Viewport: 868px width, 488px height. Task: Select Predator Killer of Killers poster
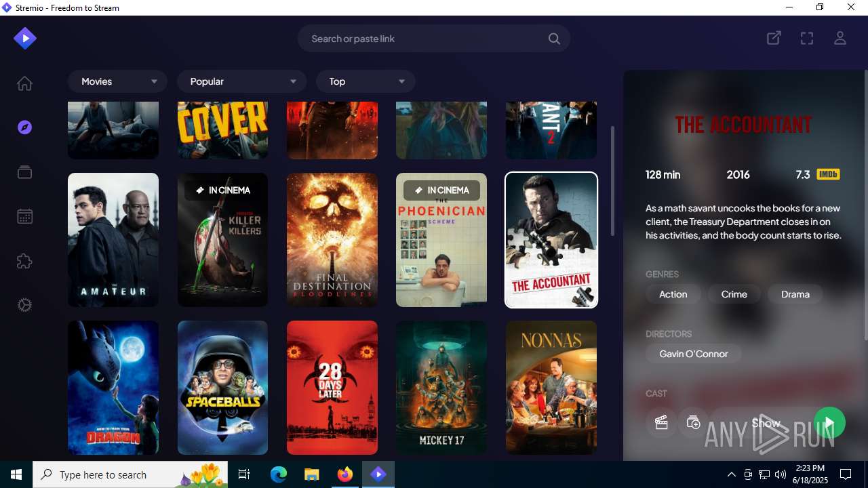tap(222, 240)
